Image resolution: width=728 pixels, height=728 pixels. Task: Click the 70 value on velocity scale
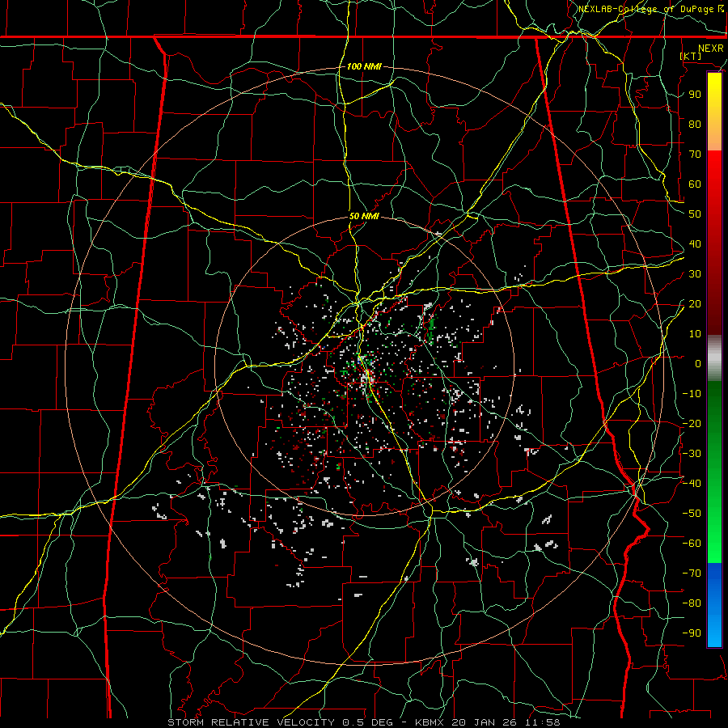(x=695, y=154)
